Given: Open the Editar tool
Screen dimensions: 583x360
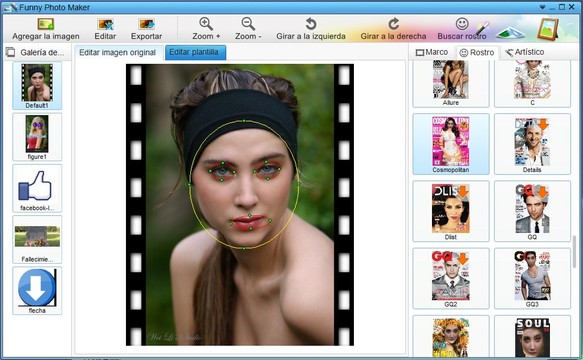Looking at the screenshot, I should click(105, 25).
